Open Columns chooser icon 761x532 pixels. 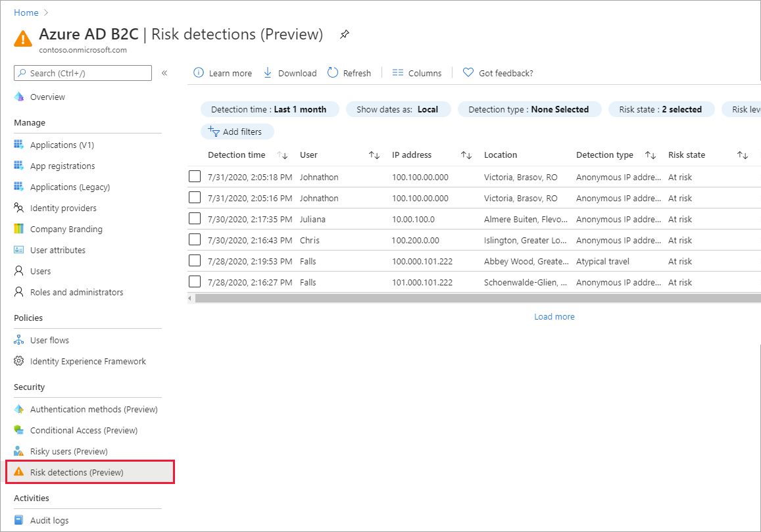(x=397, y=73)
